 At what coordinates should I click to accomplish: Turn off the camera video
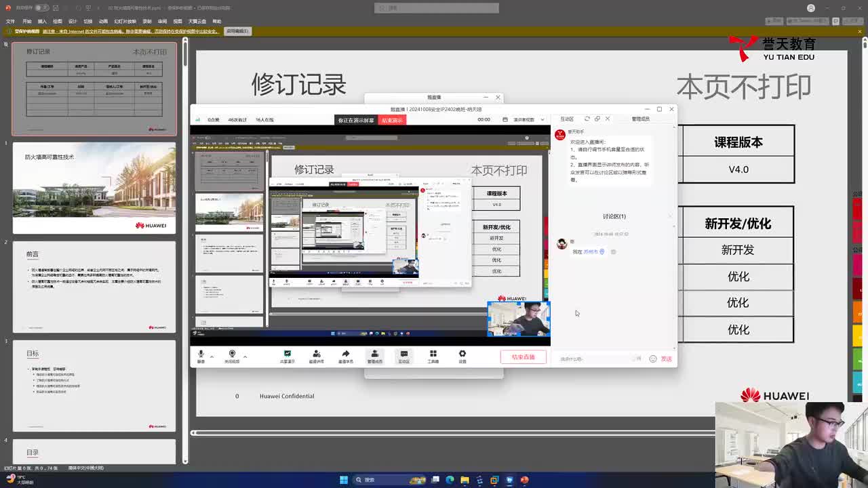pos(232,356)
